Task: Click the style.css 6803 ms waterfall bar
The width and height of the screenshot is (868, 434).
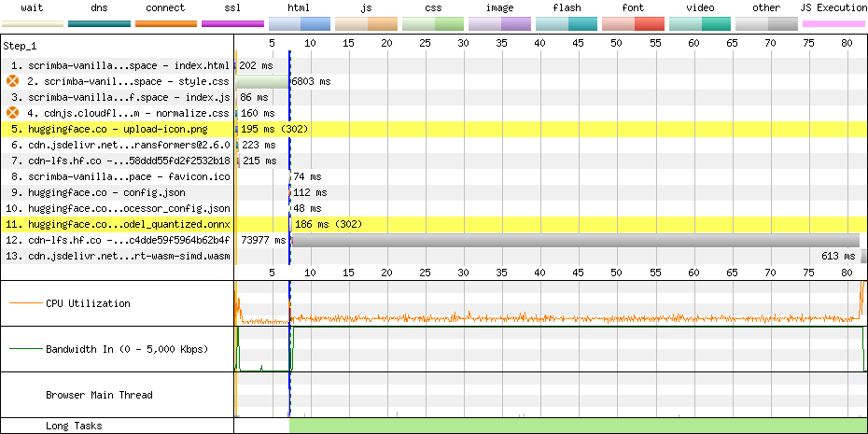Action: pos(261,82)
